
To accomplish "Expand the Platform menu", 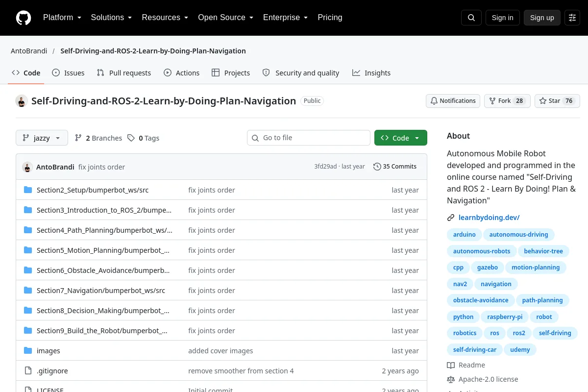I will click(x=62, y=18).
